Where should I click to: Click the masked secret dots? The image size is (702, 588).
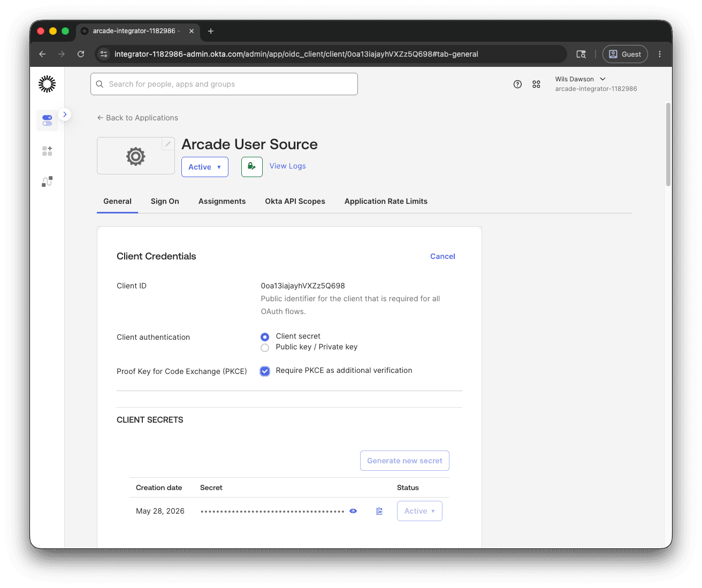272,511
